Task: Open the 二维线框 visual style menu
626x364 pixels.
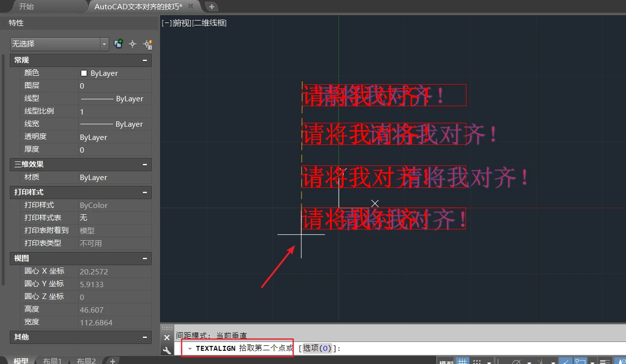Action: click(x=210, y=23)
